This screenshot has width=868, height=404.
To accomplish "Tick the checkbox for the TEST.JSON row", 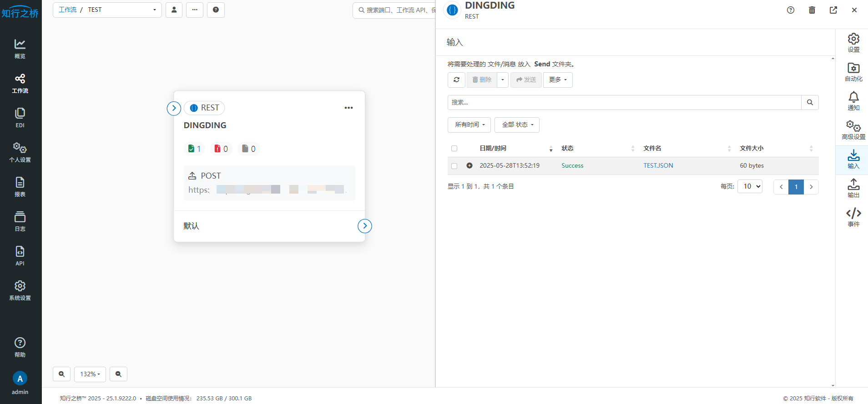I will 454,166.
